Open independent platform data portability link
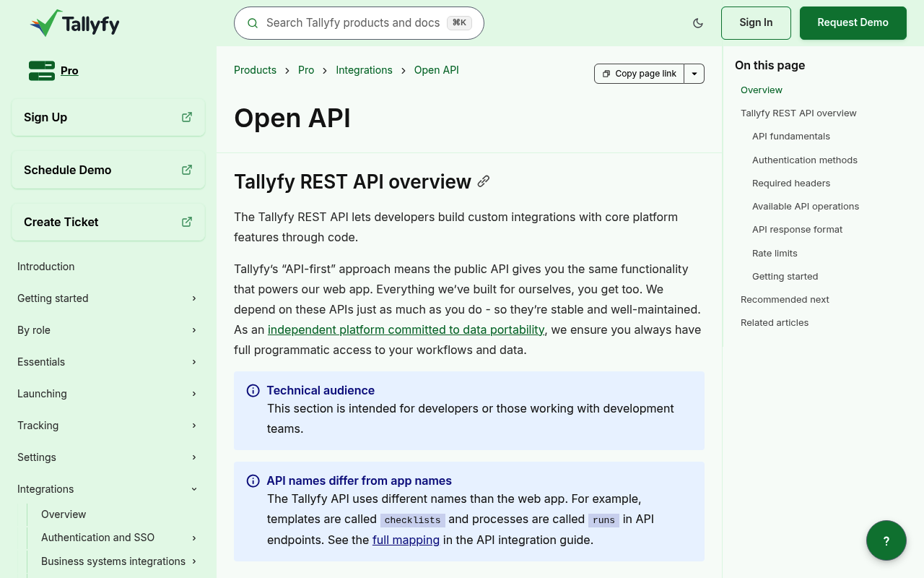The image size is (924, 578). [x=406, y=329]
